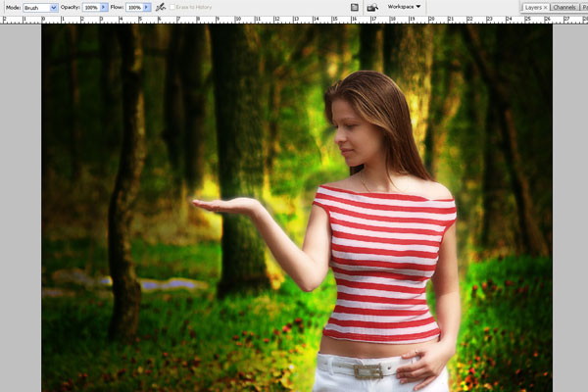The width and height of the screenshot is (588, 392).
Task: Enable the airbrush icon
Action: tap(160, 7)
